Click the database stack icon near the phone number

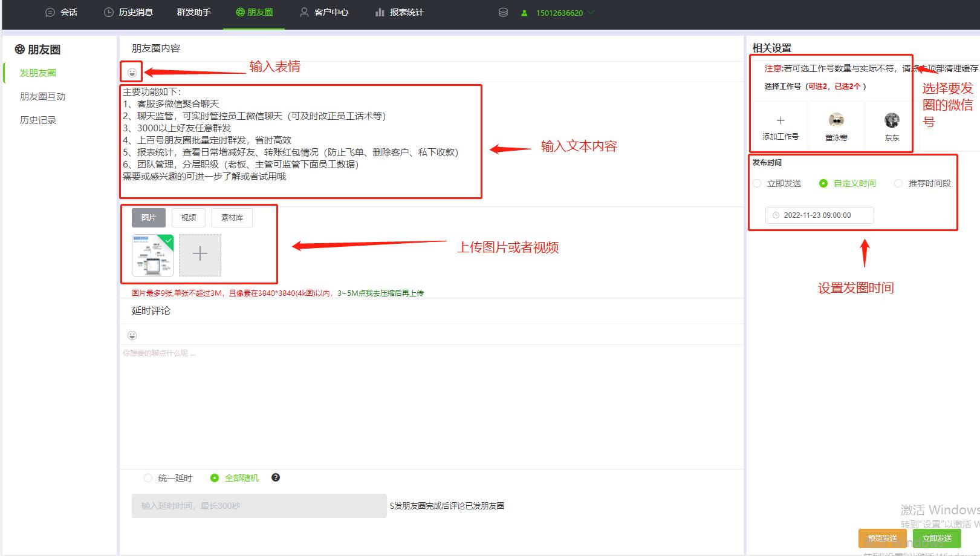pyautogui.click(x=502, y=11)
